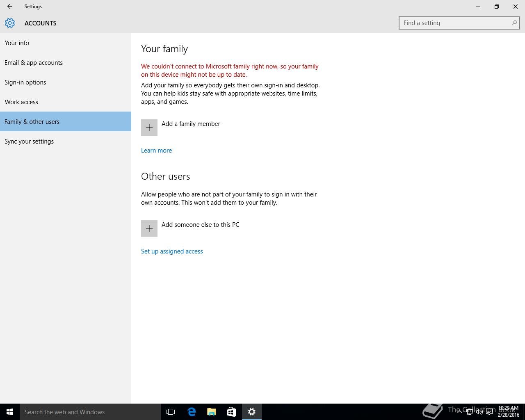Select Family & other users
Screen dimensions: 525x420
pos(66,121)
